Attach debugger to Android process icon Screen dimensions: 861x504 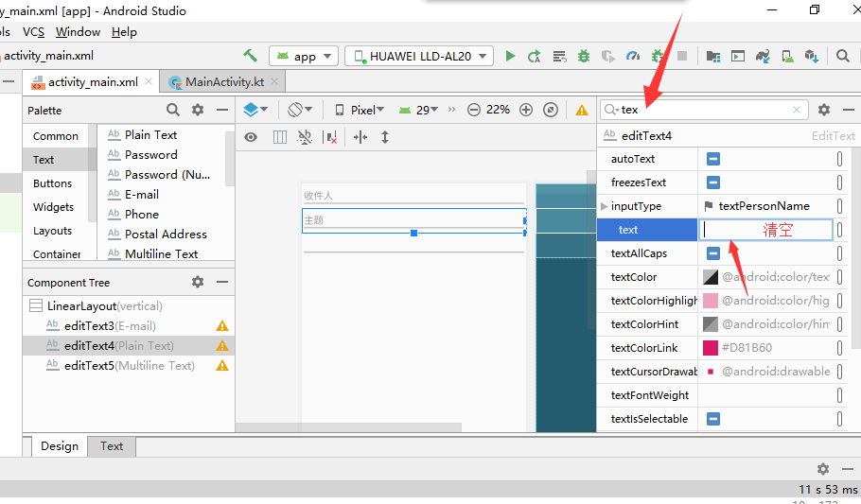click(658, 56)
